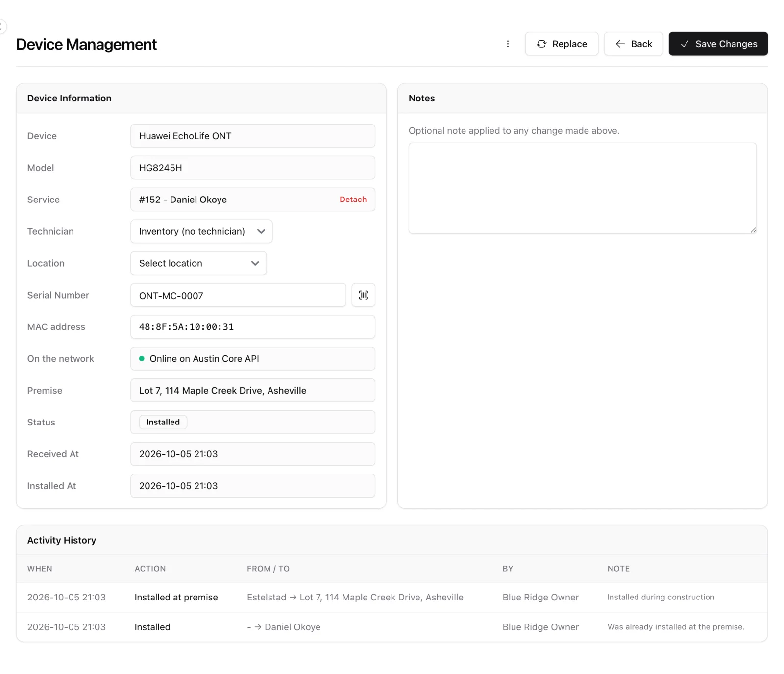The image size is (784, 674).
Task: Click the Serial Number input field
Action: click(x=238, y=295)
